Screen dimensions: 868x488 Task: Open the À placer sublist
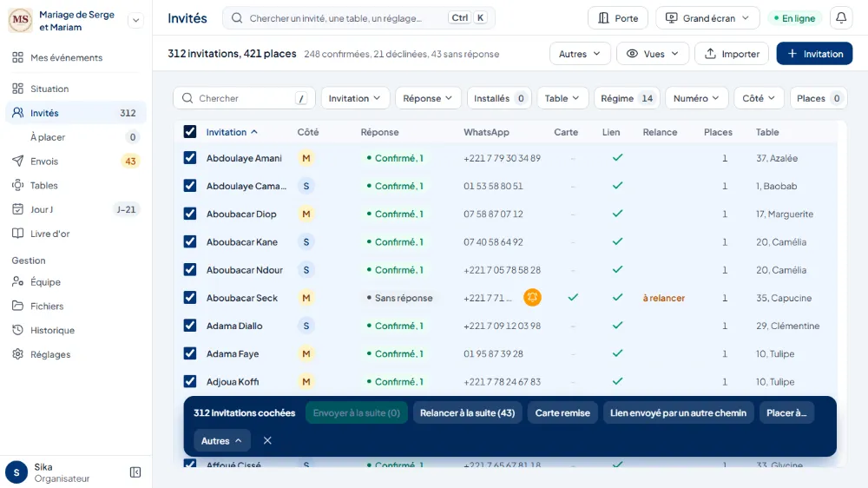[x=76, y=137]
